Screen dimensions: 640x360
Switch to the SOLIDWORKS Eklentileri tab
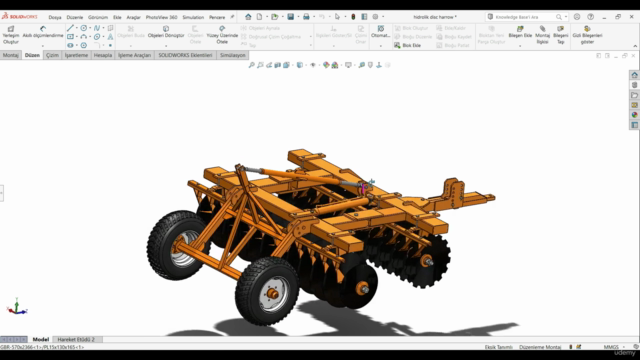[185, 55]
